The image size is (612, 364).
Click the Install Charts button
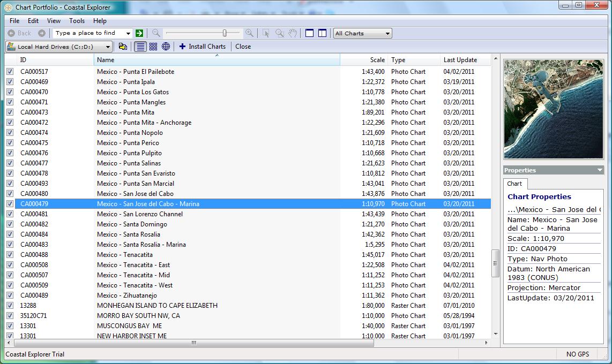tap(203, 47)
